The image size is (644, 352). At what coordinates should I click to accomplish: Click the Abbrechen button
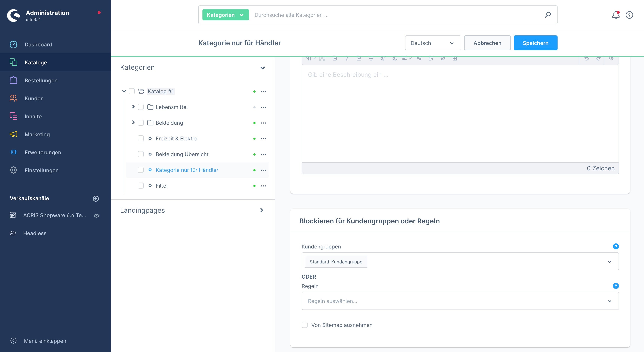click(487, 43)
